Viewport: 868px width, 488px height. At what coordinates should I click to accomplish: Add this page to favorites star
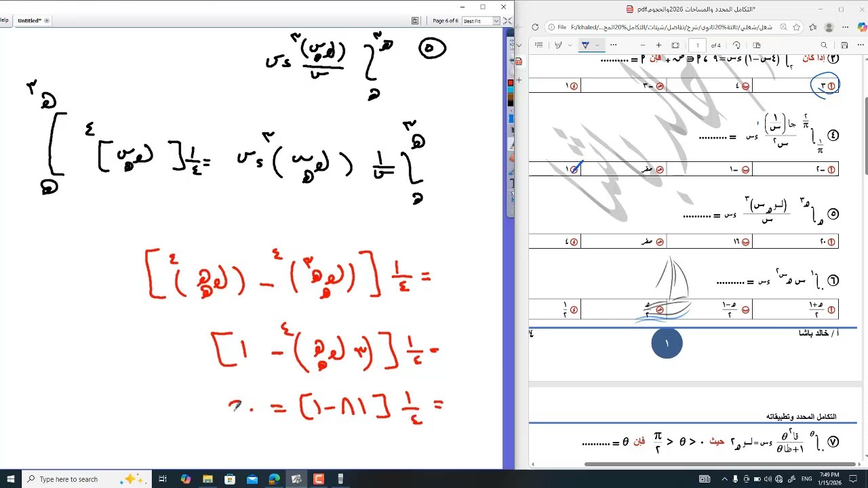pyautogui.click(x=797, y=27)
